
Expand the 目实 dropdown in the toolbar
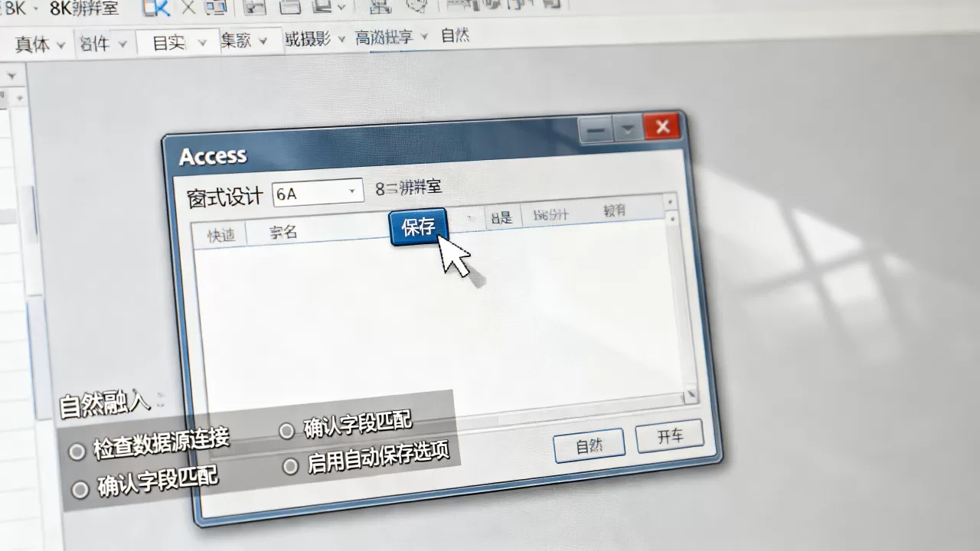pos(179,43)
